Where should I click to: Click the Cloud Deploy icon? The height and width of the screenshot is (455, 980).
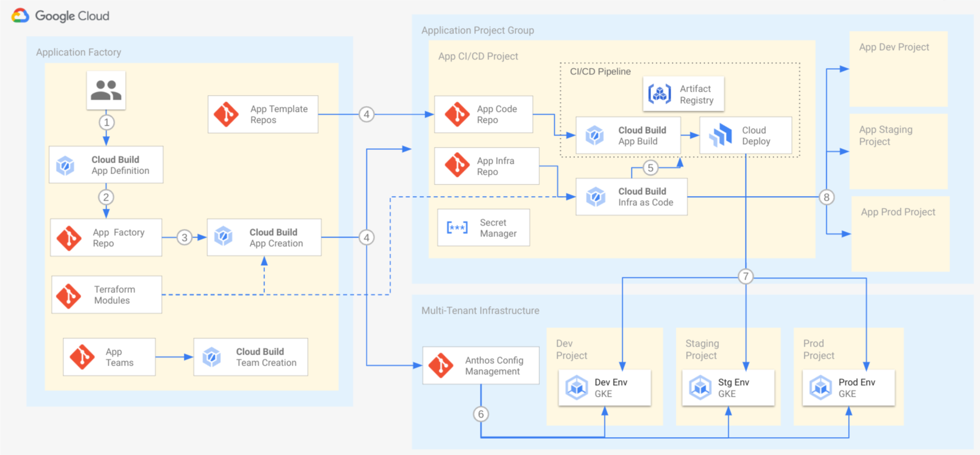pyautogui.click(x=721, y=136)
